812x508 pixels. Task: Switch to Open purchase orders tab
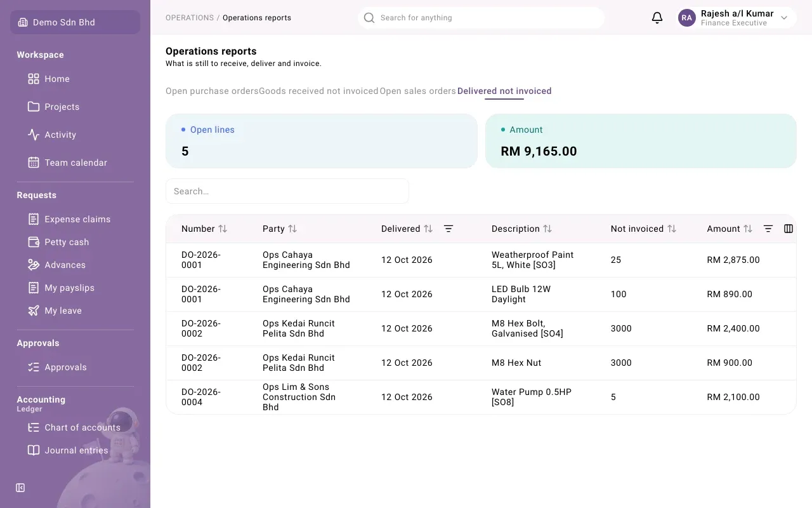(212, 91)
